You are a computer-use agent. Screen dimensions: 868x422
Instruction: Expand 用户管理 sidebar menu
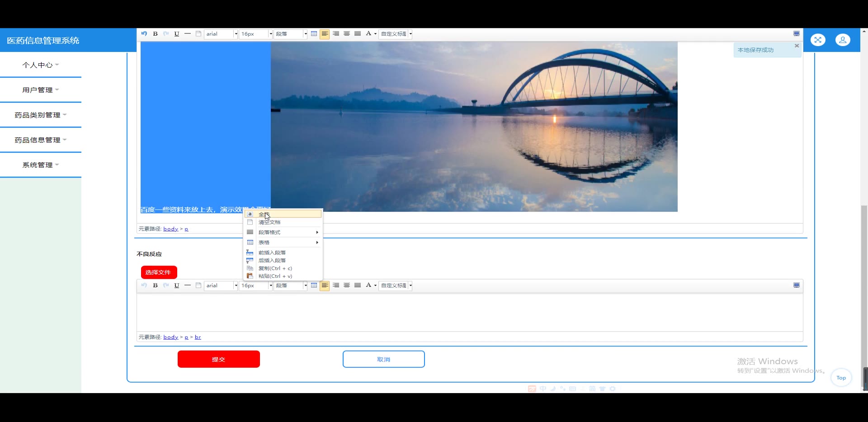(41, 90)
